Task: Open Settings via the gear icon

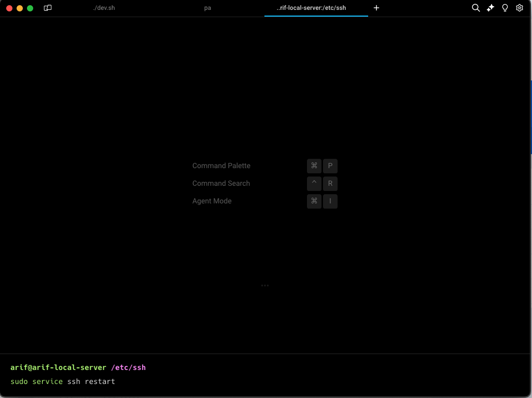Action: [x=519, y=8]
